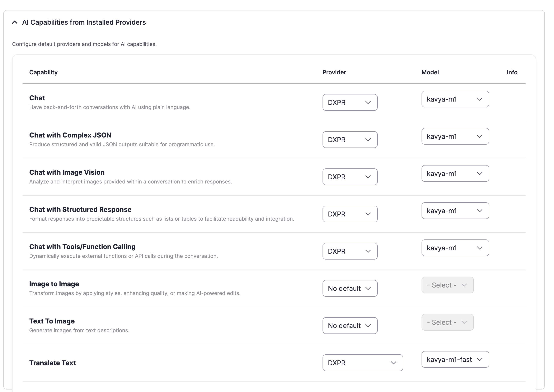Open Provider dropdown for Translate Text
Image resolution: width=554 pixels, height=392 pixels.
(363, 363)
